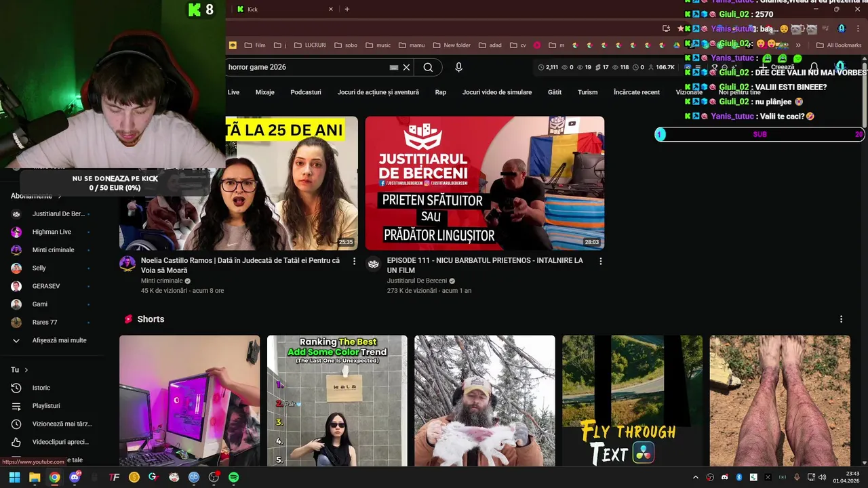Switch to Chrome in the taskbar
This screenshot has height=488, width=868.
(54, 477)
